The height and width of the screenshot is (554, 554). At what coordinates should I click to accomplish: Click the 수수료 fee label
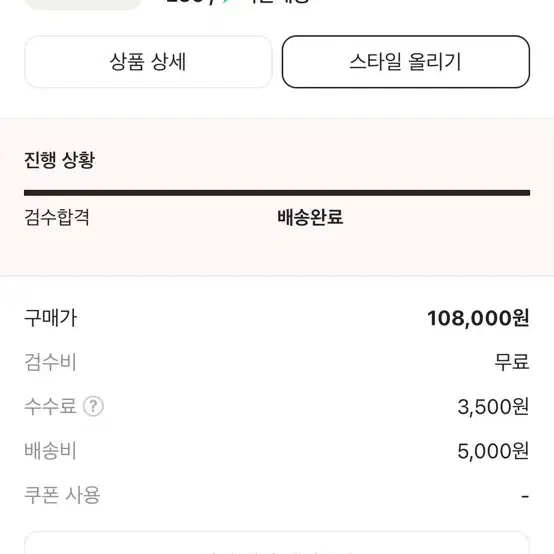[50, 406]
